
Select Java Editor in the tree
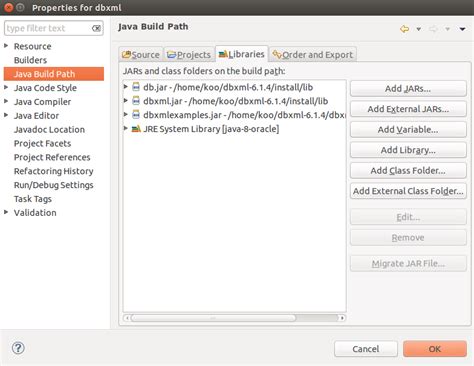point(36,116)
